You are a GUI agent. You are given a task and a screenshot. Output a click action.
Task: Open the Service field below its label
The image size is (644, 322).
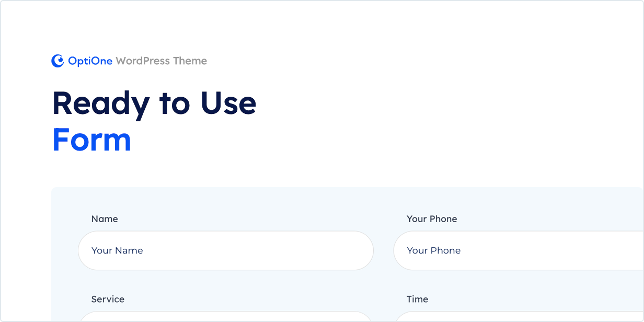pyautogui.click(x=225, y=317)
